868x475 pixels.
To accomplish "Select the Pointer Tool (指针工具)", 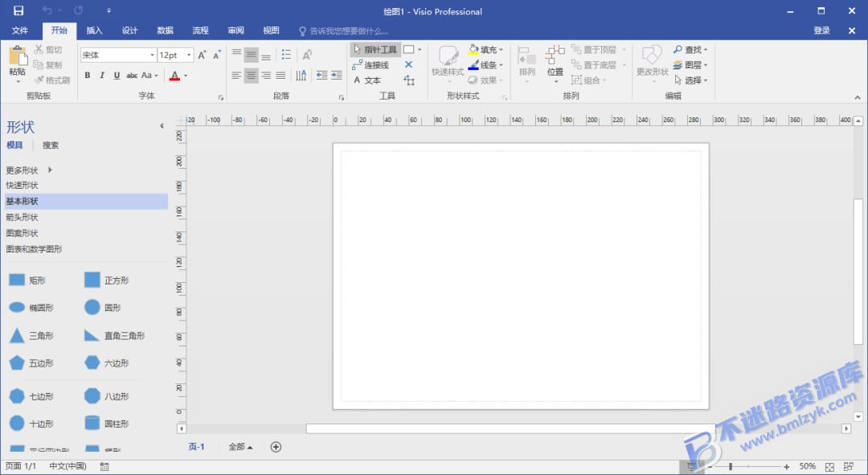I will coord(375,49).
